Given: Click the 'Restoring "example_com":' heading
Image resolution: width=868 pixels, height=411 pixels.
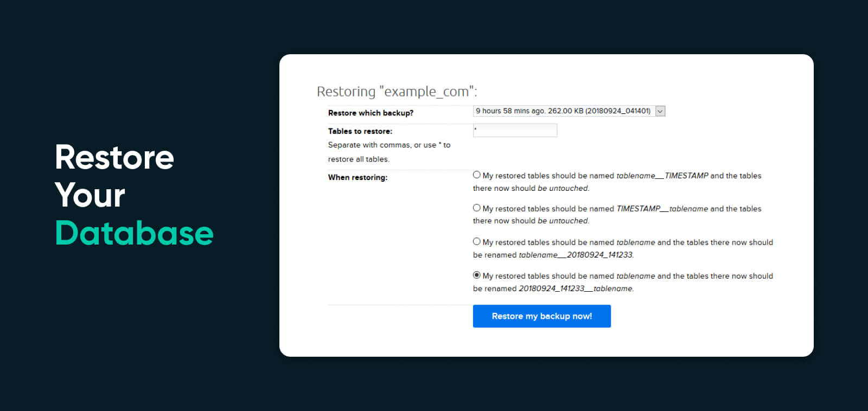Looking at the screenshot, I should (397, 92).
